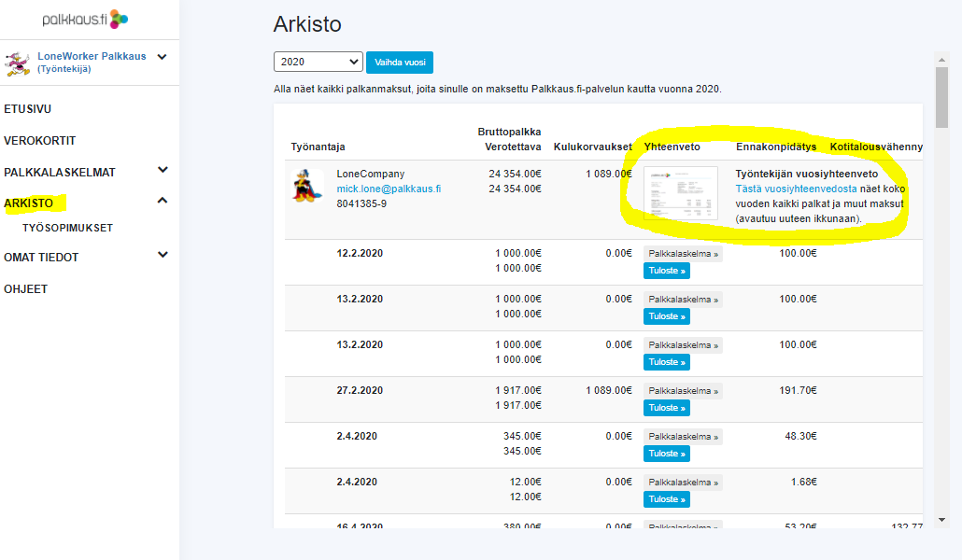Expand the Omat tiedot menu chevron
The width and height of the screenshot is (962, 560).
[163, 255]
